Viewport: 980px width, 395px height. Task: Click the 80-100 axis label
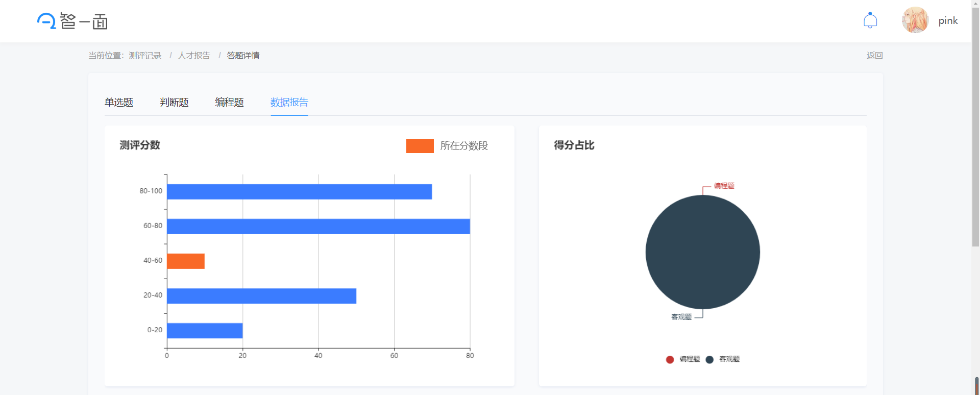coord(151,191)
